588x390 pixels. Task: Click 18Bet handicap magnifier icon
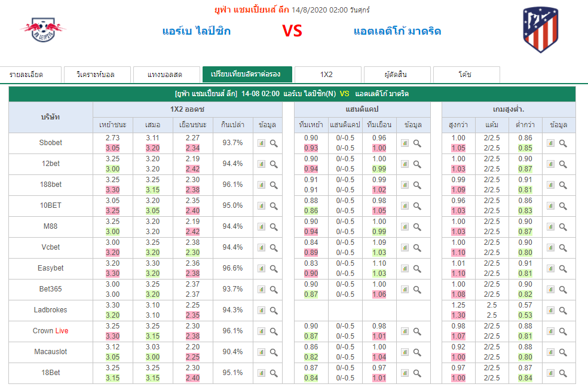tap(417, 373)
